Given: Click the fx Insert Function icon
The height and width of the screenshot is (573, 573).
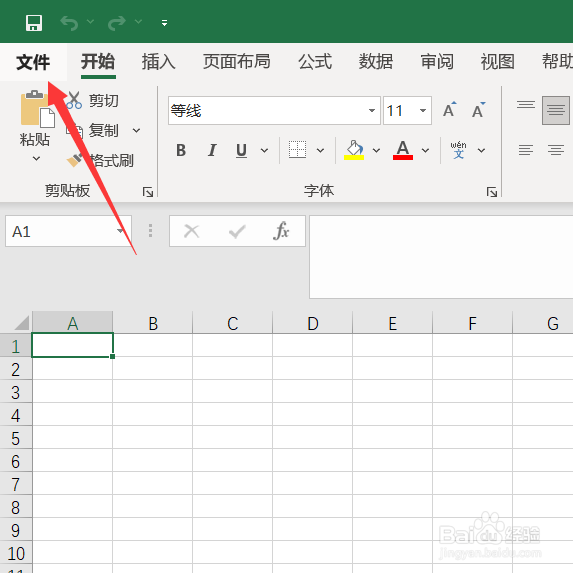Looking at the screenshot, I should (x=281, y=231).
